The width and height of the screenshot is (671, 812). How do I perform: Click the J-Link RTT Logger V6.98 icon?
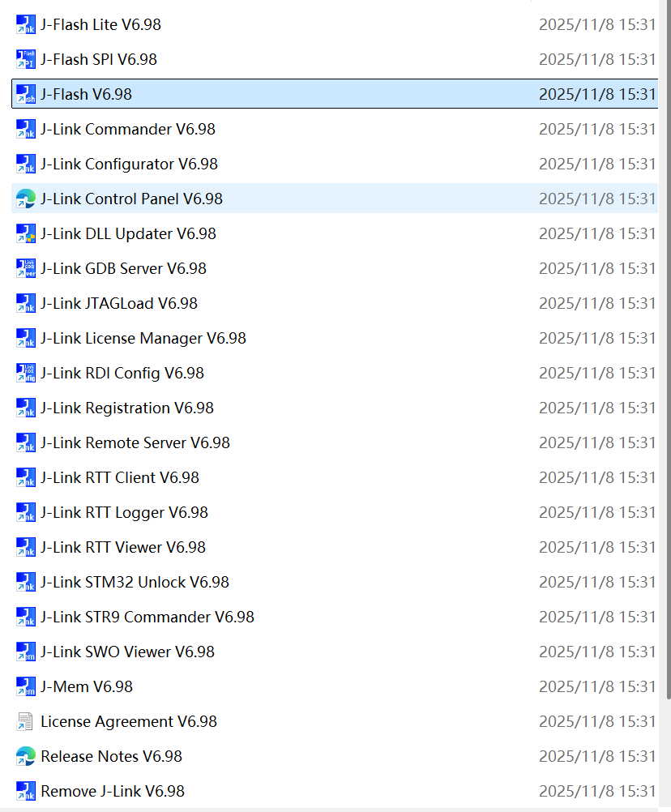26,513
